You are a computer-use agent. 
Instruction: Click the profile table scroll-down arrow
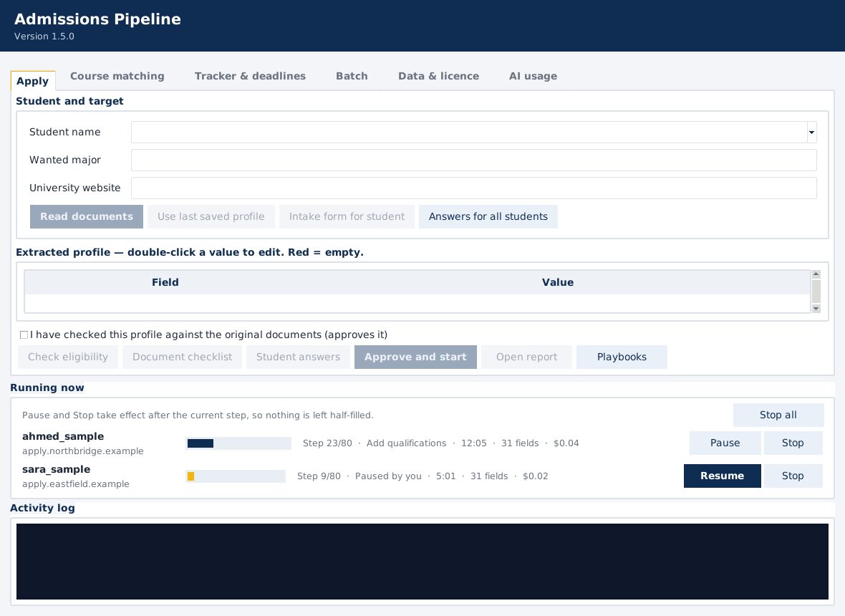pyautogui.click(x=816, y=309)
